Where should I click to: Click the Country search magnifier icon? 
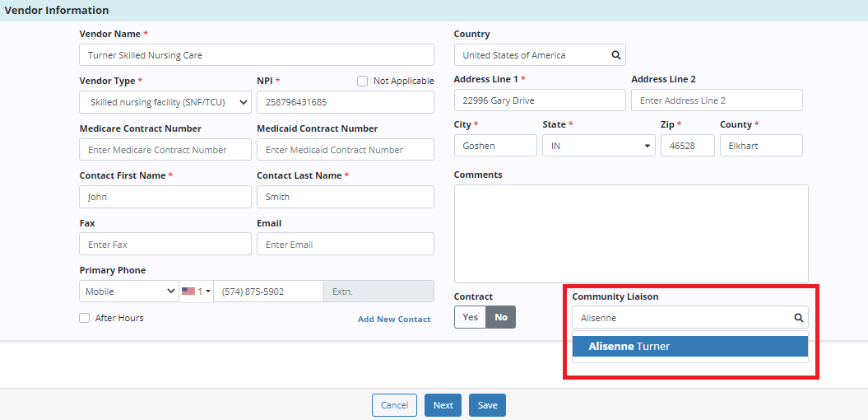pos(615,55)
